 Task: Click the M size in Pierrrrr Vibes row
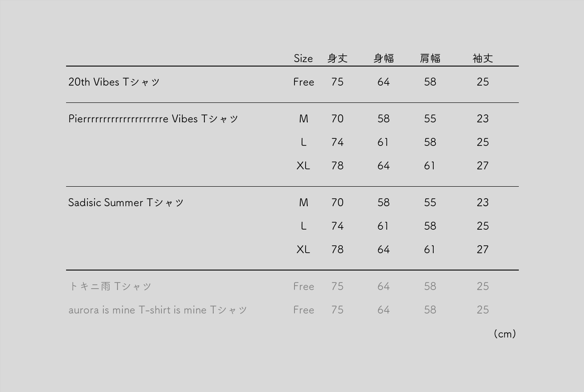tap(303, 119)
